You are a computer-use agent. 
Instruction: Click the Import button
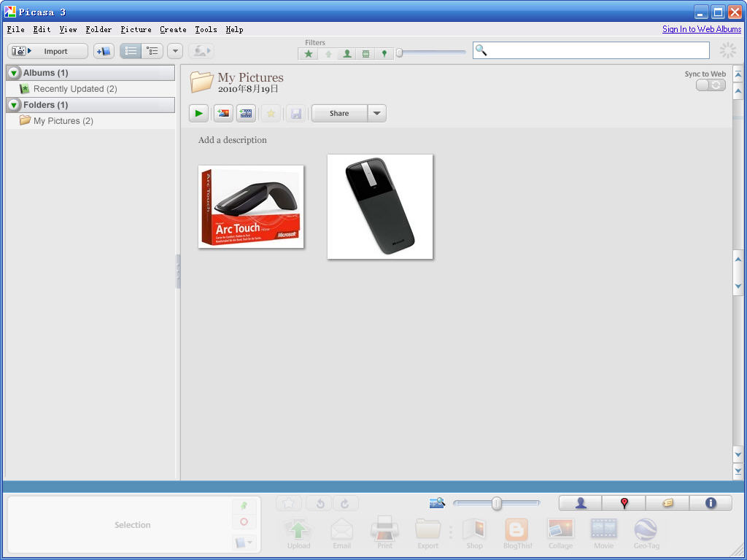pyautogui.click(x=47, y=51)
